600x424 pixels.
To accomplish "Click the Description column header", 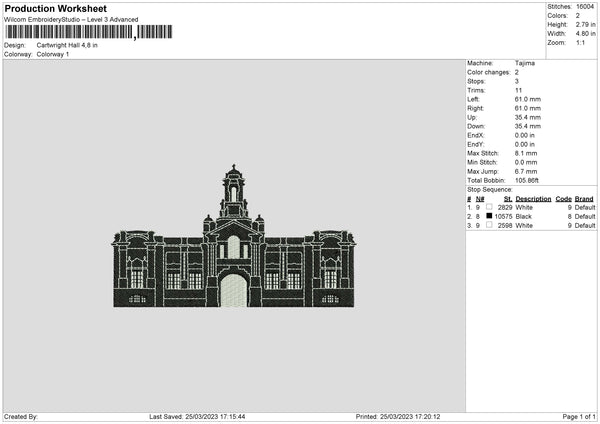I will click(533, 198).
